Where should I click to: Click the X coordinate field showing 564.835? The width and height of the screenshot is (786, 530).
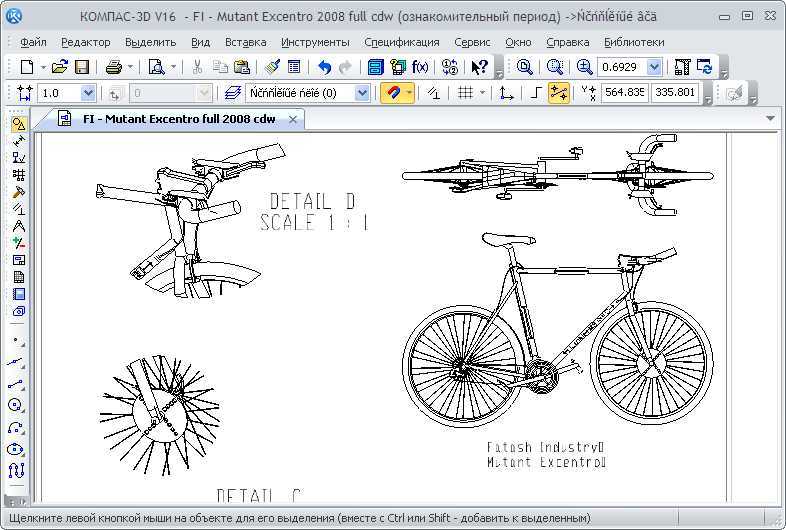click(624, 93)
